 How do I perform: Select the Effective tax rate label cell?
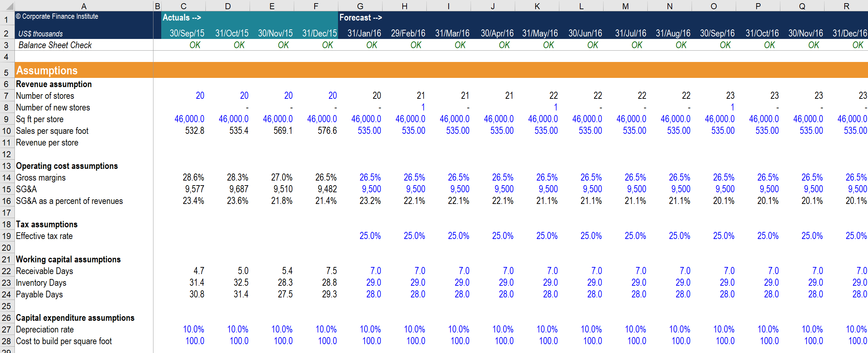(x=44, y=236)
